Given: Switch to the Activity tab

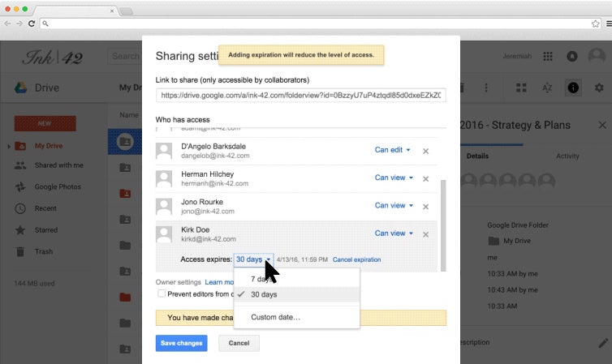Looking at the screenshot, I should [x=567, y=156].
